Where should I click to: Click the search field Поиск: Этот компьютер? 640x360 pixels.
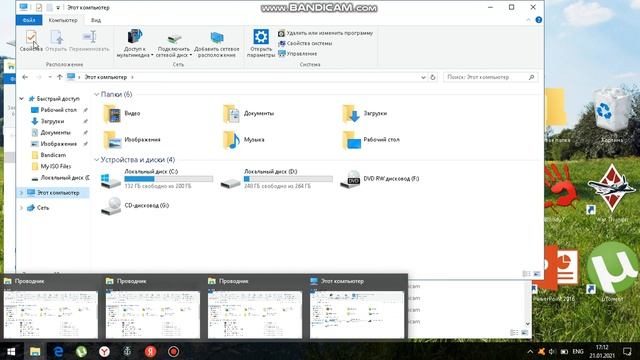(x=491, y=77)
